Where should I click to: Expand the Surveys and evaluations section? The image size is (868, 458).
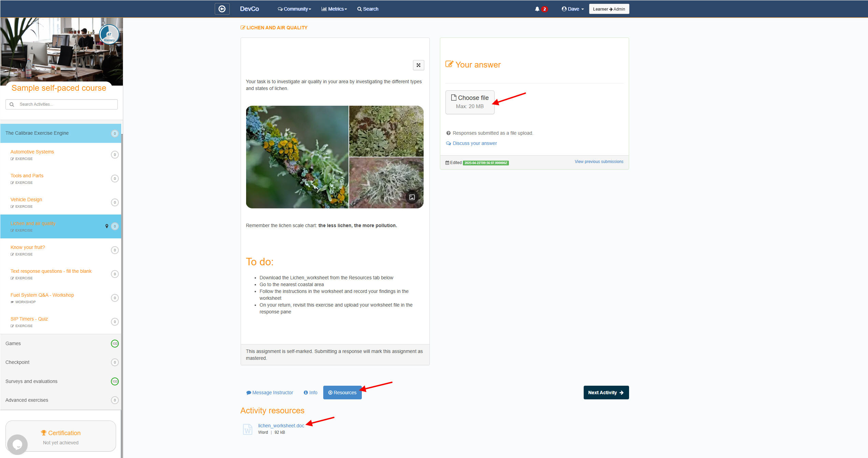tap(61, 381)
